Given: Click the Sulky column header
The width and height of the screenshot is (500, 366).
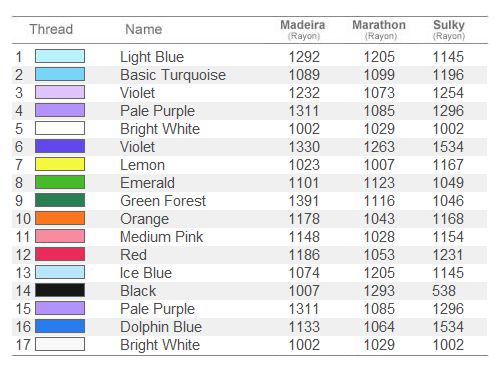Looking at the screenshot, I should point(449,29).
